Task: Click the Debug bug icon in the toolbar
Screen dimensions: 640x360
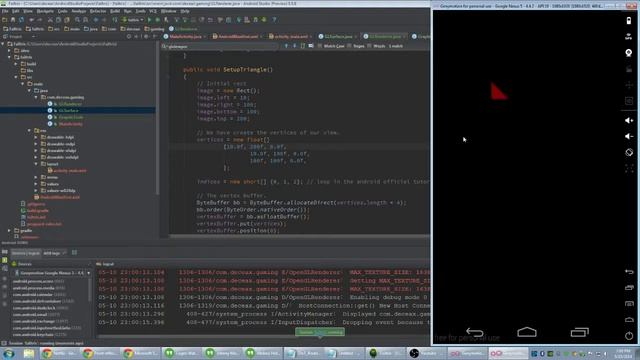Action: point(158,20)
